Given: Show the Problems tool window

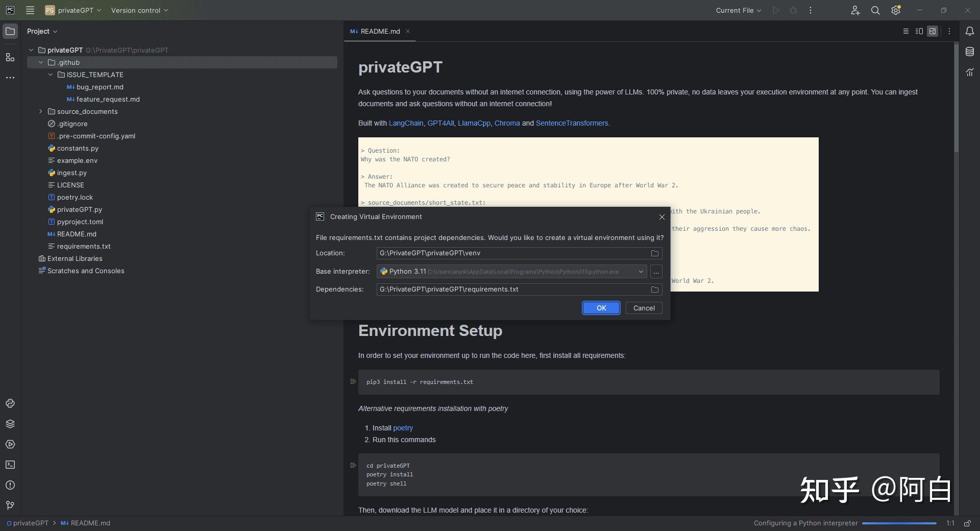Looking at the screenshot, I should [10, 485].
